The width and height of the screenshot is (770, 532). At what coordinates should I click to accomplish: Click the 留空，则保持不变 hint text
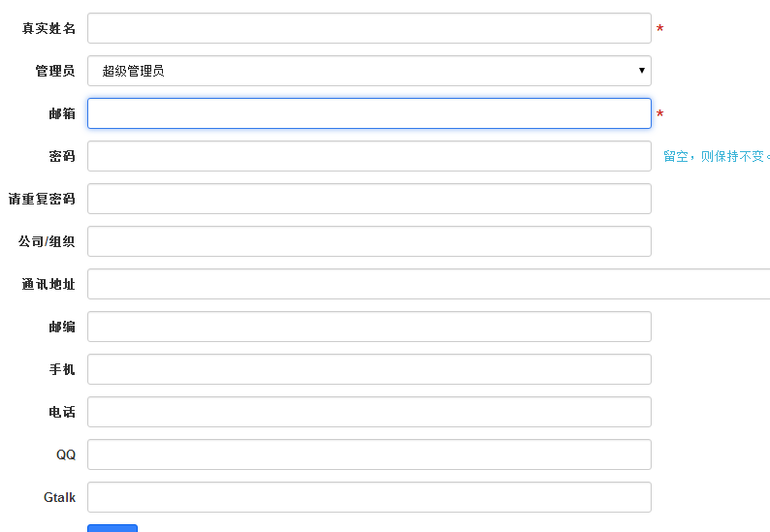tap(715, 156)
